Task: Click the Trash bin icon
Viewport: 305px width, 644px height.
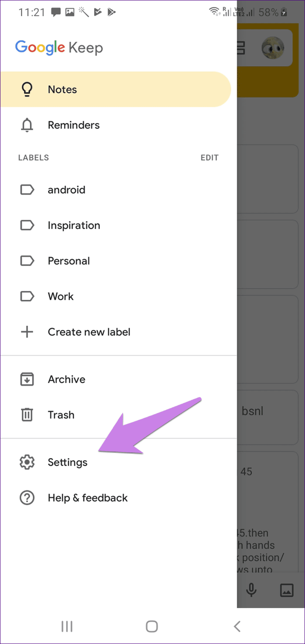Action: tap(27, 415)
